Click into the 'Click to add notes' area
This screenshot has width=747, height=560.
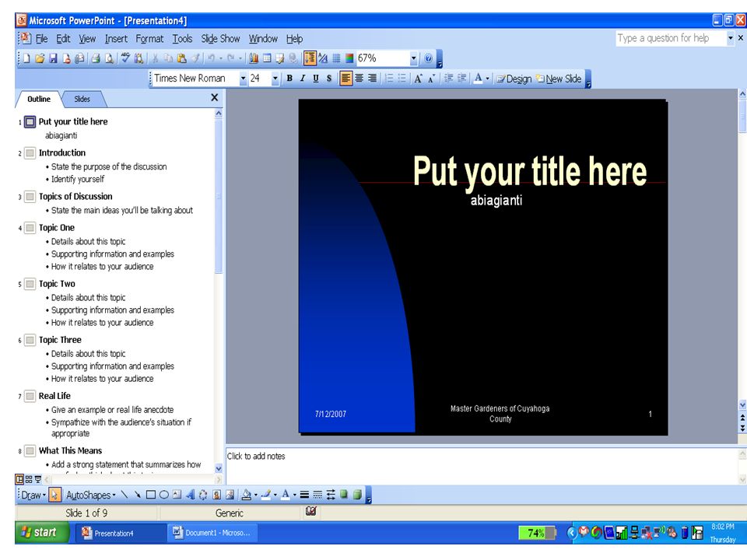481,466
